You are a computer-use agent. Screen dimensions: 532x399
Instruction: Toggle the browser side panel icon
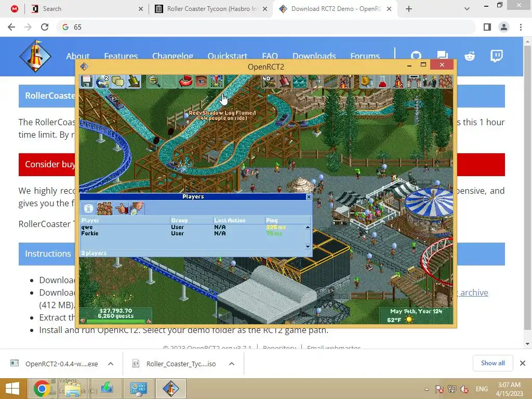487,27
